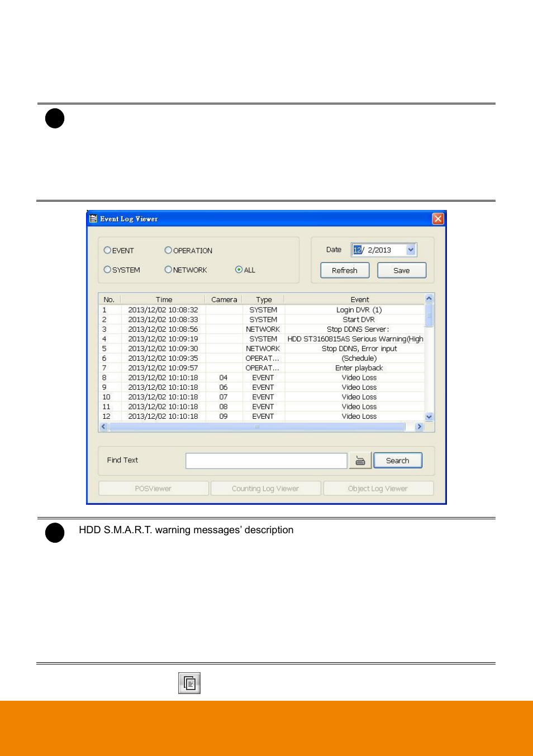Click the vertical scrollbar thumb
The height and width of the screenshot is (756, 533).
point(429,315)
